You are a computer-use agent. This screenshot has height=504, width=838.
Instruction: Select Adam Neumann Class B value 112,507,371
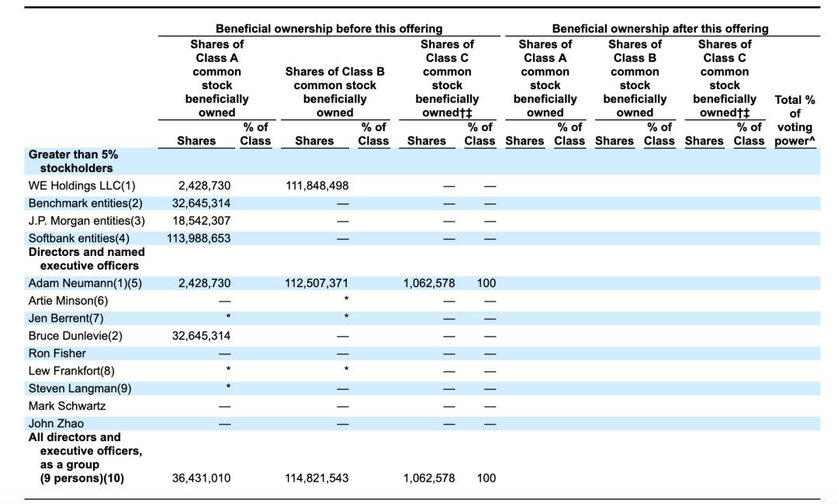coord(317,284)
